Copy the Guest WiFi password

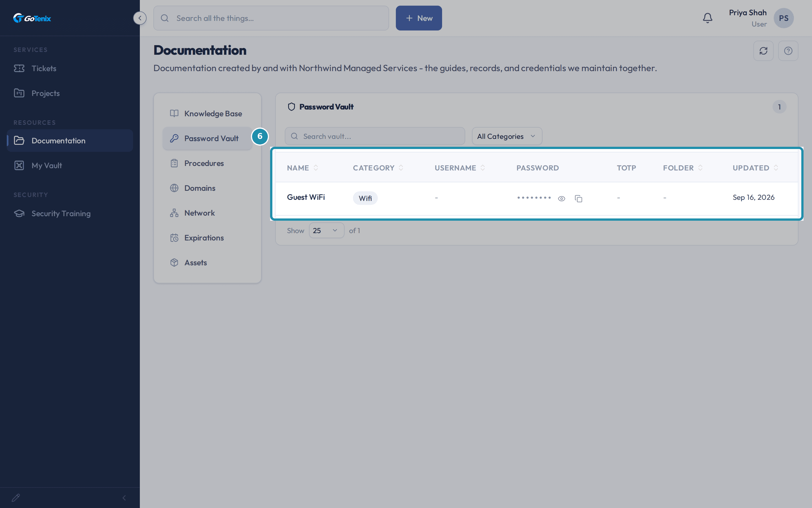[579, 199]
